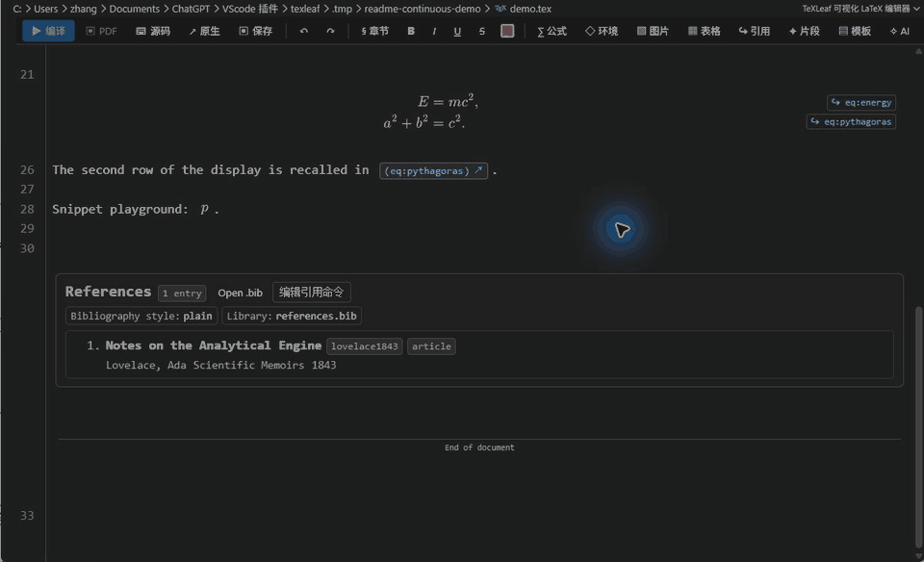
Task: Click breadcrumb folder Documents
Action: [x=135, y=9]
